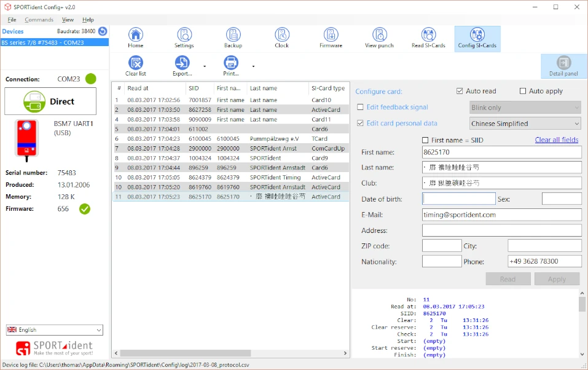Screen dimensions: 588x370
Task: Click the Club input field
Action: pos(502,183)
